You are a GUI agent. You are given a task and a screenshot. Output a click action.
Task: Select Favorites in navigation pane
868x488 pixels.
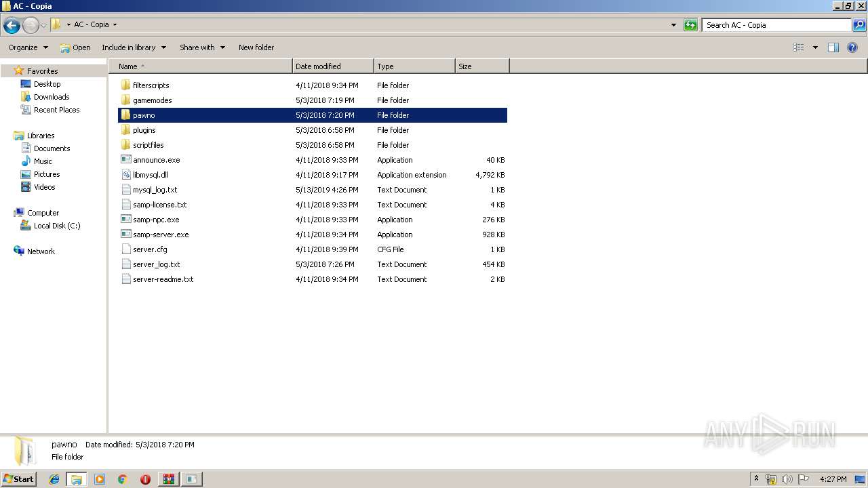[x=42, y=71]
